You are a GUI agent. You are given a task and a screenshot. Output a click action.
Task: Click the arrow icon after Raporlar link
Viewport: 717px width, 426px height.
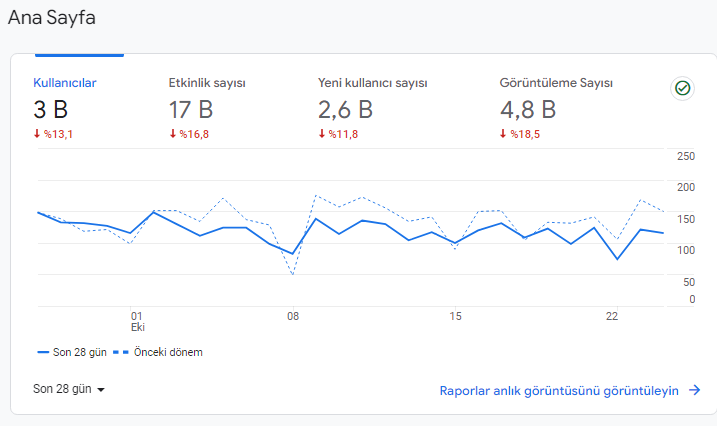pos(695,390)
